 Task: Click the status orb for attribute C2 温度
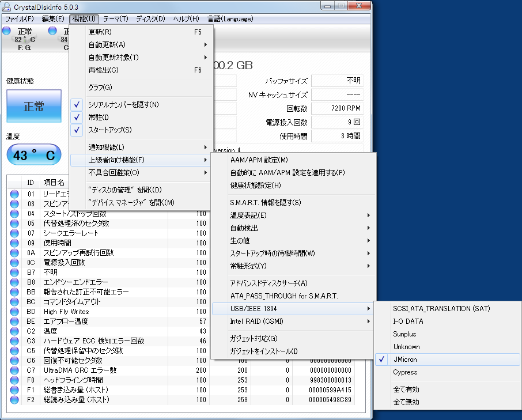click(14, 331)
